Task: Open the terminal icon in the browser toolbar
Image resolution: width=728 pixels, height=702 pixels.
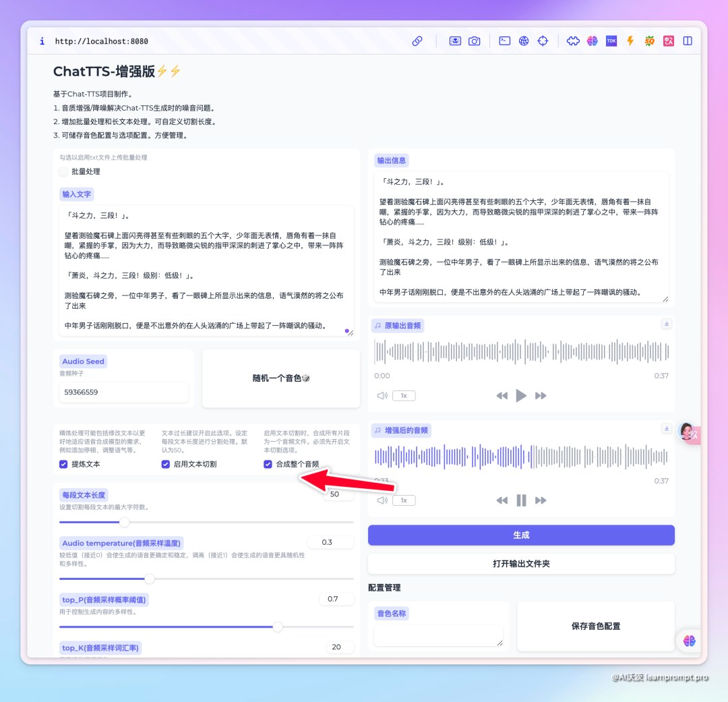Action: click(x=504, y=40)
